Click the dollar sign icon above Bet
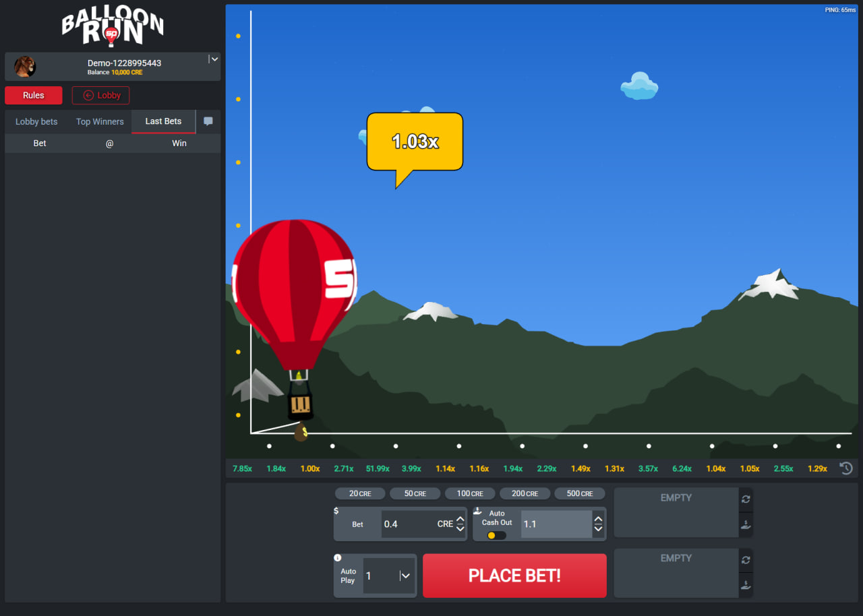Viewport: 863px width, 616px height. click(336, 511)
